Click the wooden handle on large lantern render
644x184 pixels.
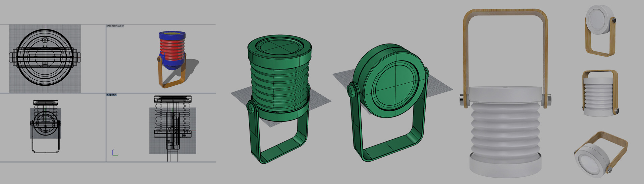coord(505,13)
